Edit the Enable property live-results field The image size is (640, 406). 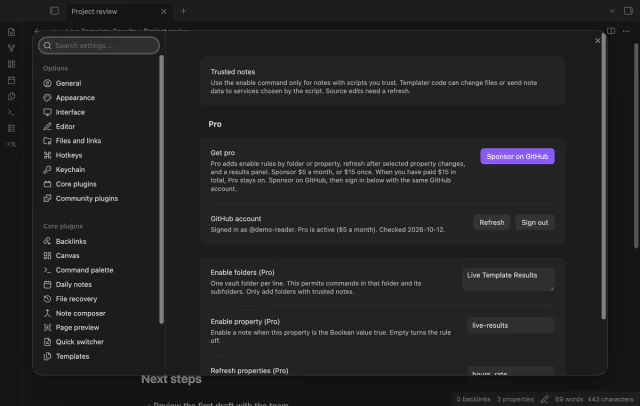511,326
